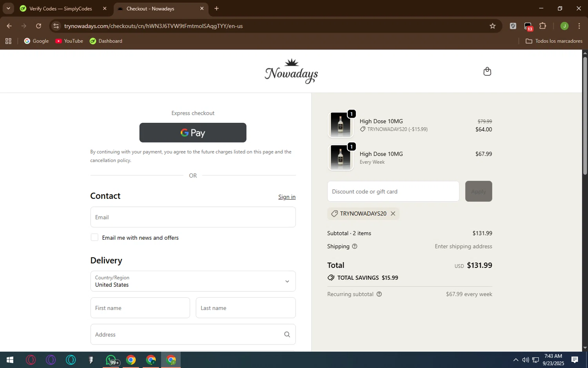
Task: Expand the Country/Region dropdown
Action: click(x=193, y=281)
